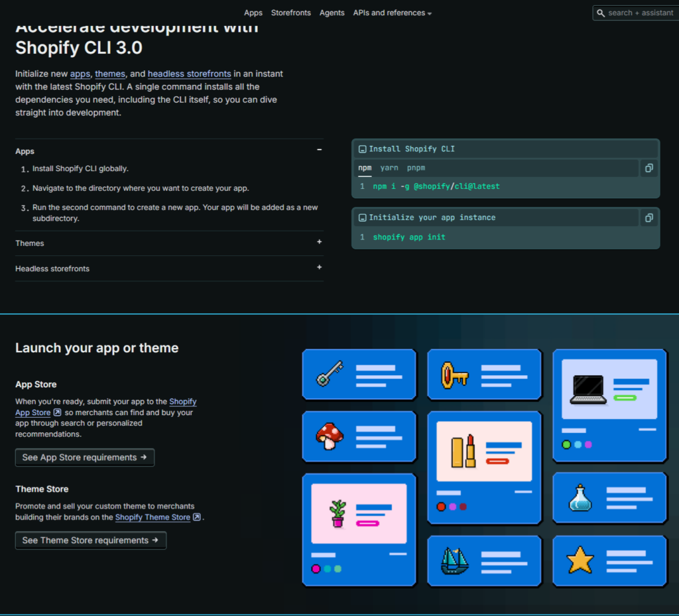
Task: Click step 'Install Shopify CLI globally.'
Action: [80, 169]
